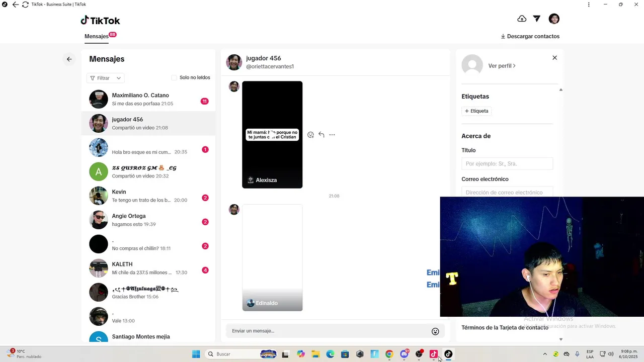Viewport: 644px width, 362px height.
Task: Open conversation starting 'Hola bro esque es mi cum...'
Action: click(x=148, y=147)
